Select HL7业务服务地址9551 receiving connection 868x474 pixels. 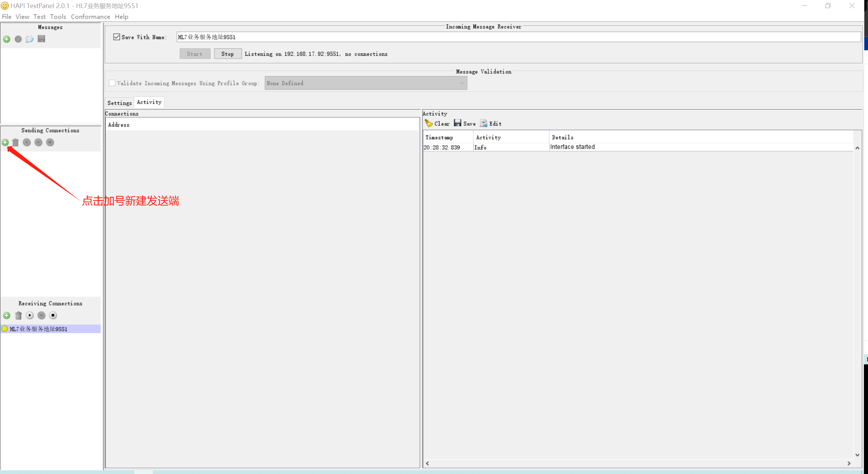[38, 329]
